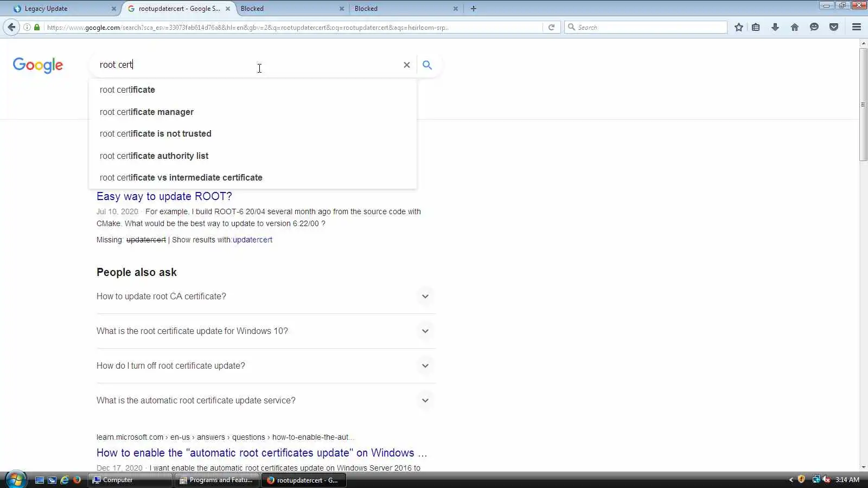Focus the rootupdatercert Firefox taskbar button
Screen dimensions: 868x488
(304, 480)
